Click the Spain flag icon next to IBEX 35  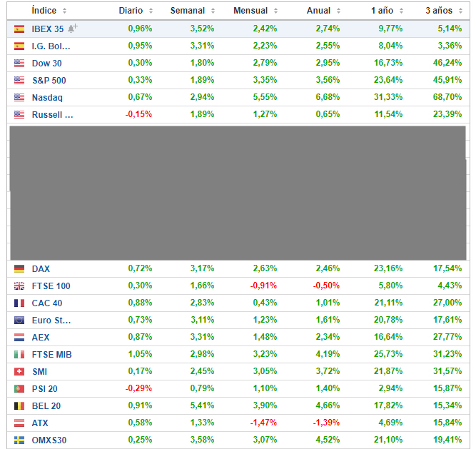[x=19, y=29]
